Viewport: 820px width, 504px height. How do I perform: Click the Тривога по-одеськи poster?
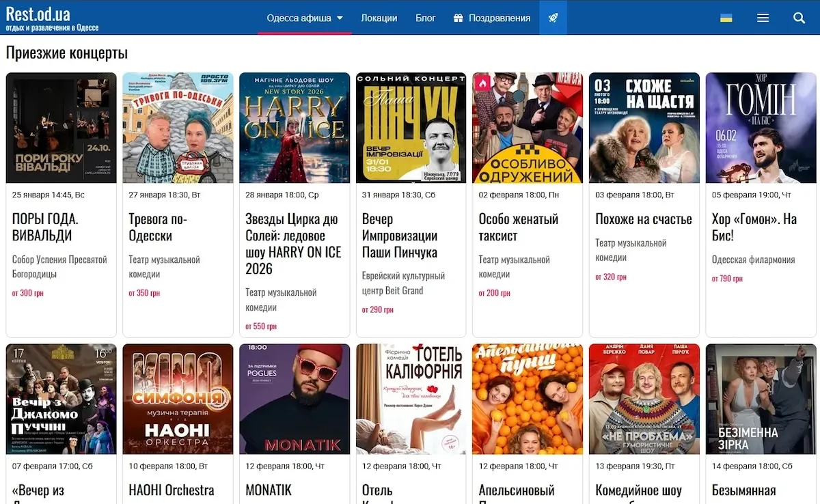tap(178, 128)
